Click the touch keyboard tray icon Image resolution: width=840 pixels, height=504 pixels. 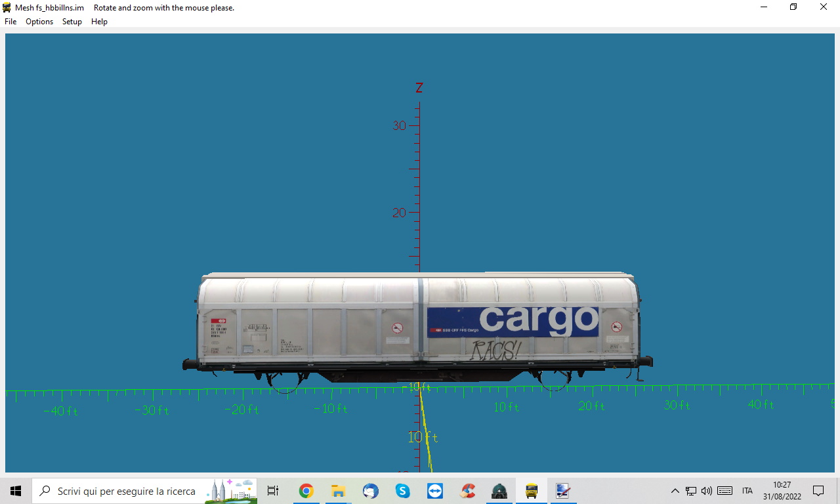click(725, 491)
